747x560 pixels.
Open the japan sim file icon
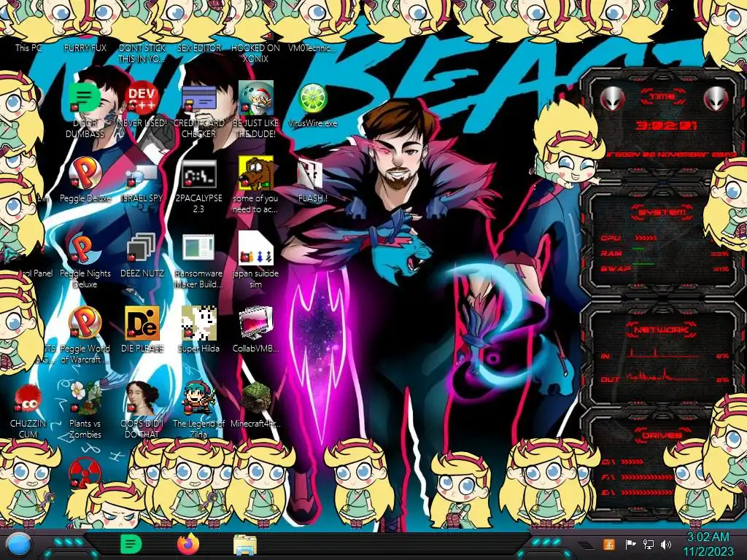pos(255,248)
